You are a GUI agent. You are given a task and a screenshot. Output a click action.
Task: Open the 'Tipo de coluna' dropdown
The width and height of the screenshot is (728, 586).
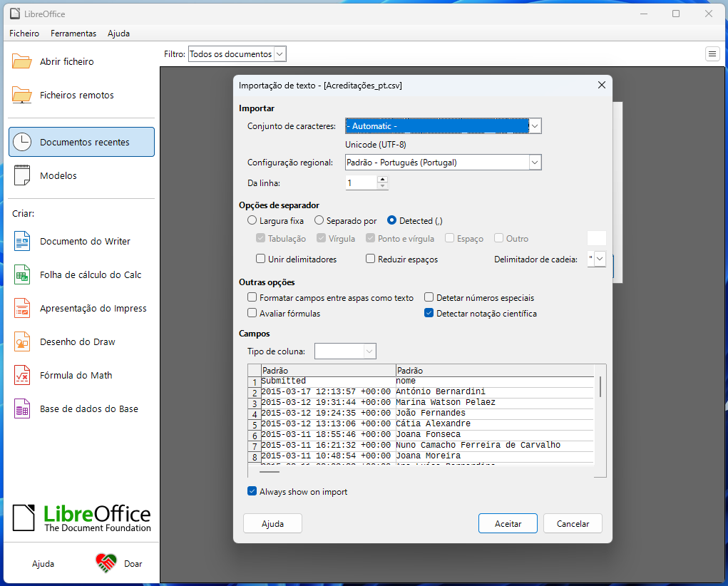tap(369, 351)
